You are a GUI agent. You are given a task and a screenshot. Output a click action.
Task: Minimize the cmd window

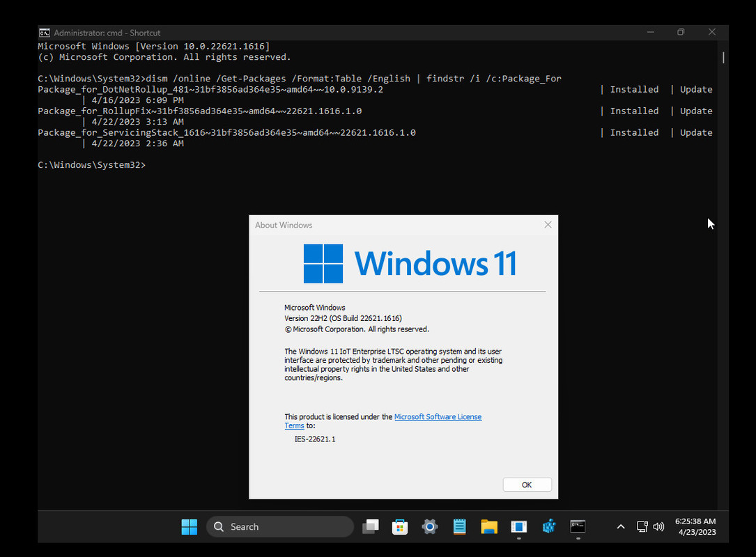(650, 32)
